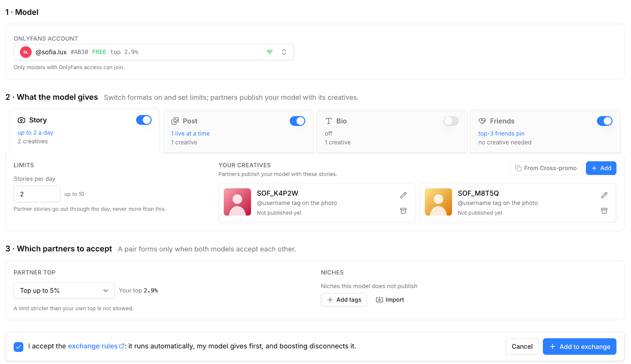Click the green connection signal icon
The image size is (631, 364).
(x=270, y=52)
